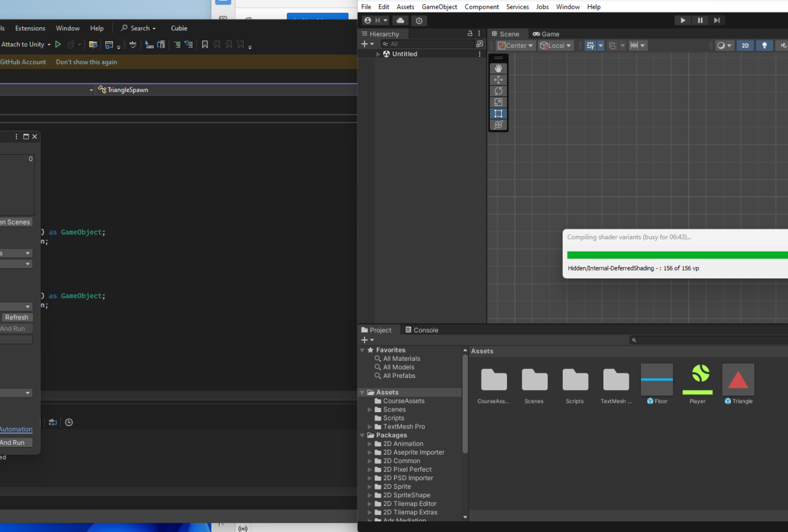Screen dimensions: 788x532
Task: Open the Project panel add (+) dropdown
Action: click(367, 340)
